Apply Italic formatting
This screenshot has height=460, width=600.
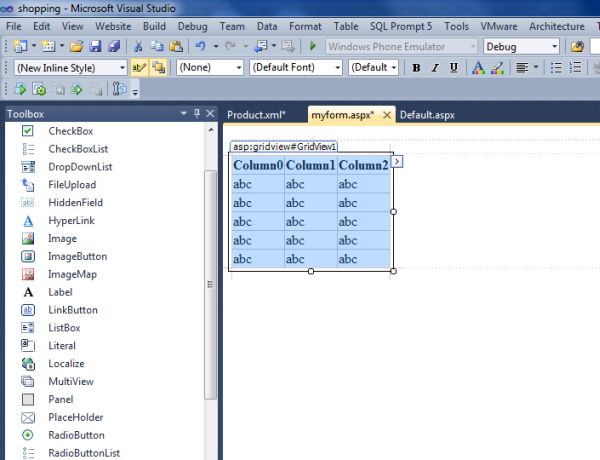click(x=435, y=68)
